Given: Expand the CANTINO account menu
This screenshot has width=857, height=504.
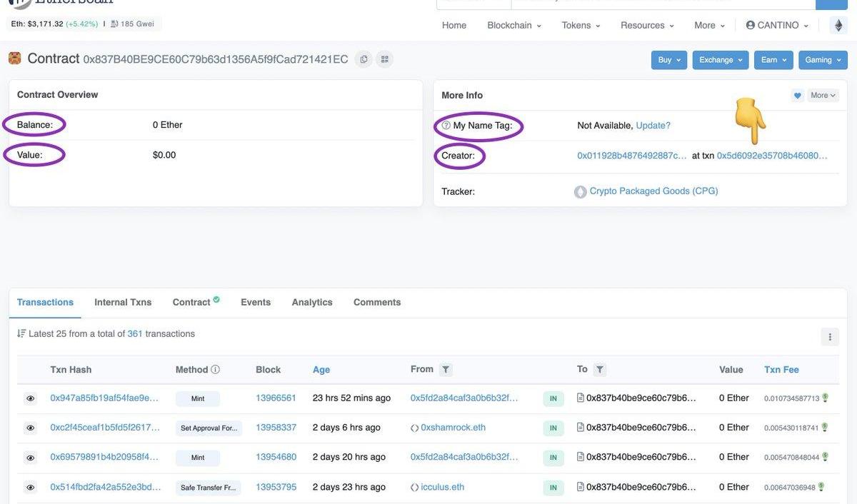Looking at the screenshot, I should tap(777, 25).
